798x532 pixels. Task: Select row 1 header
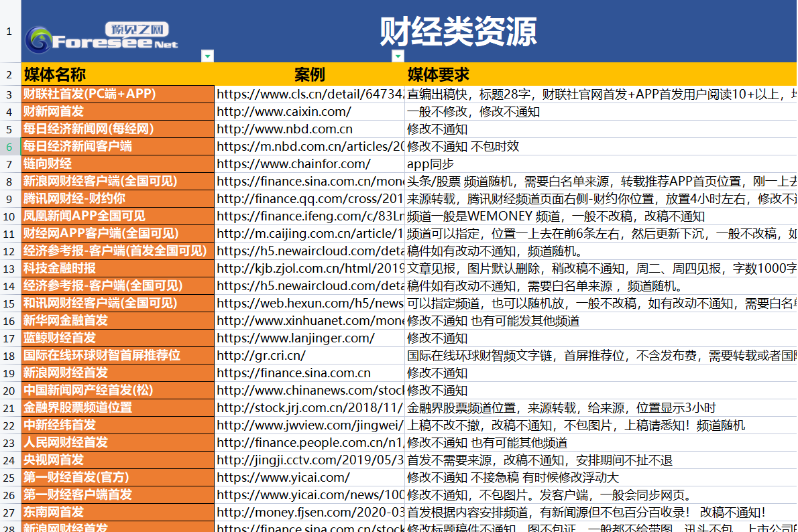point(9,31)
